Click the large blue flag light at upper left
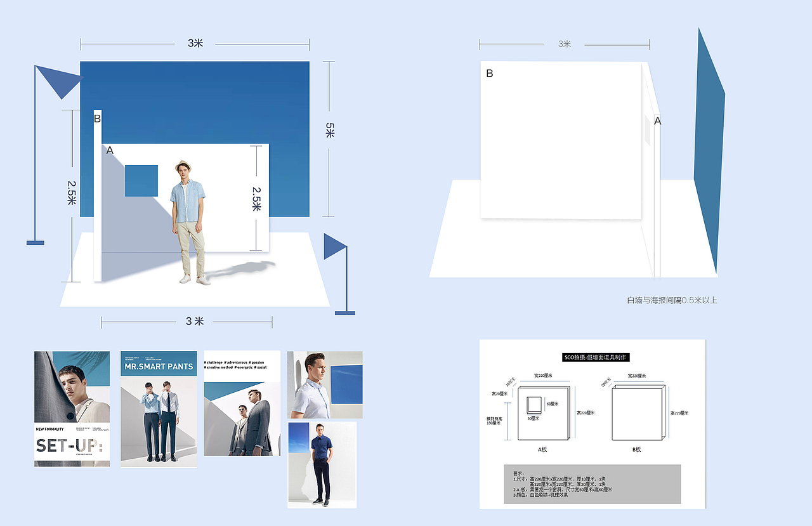812x526 pixels. (59, 81)
